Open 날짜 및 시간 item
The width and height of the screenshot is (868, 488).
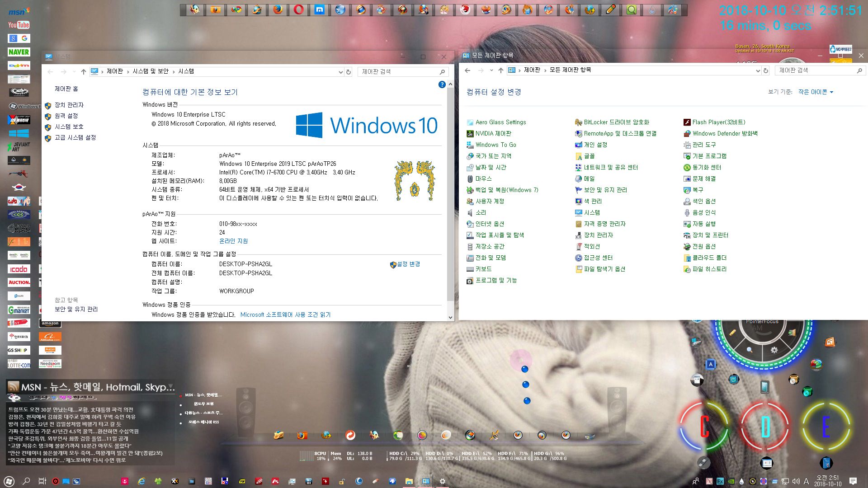(x=486, y=167)
